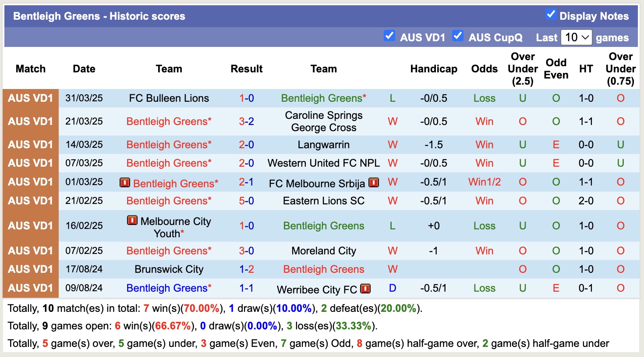Click the AUS VD1 badge on the top row

point(30,98)
